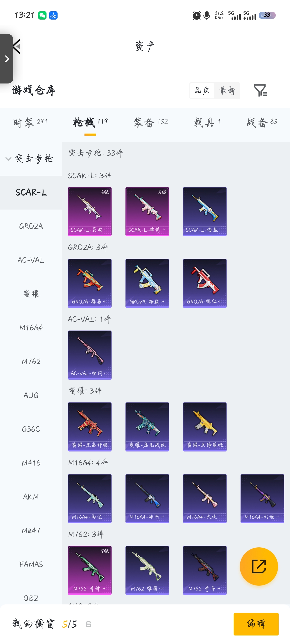Expand the side panel arrow handle

click(7, 59)
